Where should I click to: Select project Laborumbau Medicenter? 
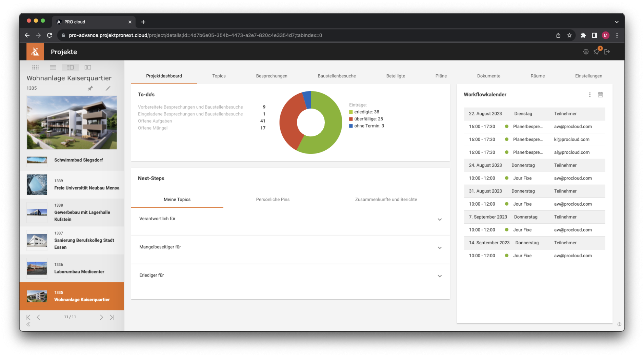coord(72,268)
